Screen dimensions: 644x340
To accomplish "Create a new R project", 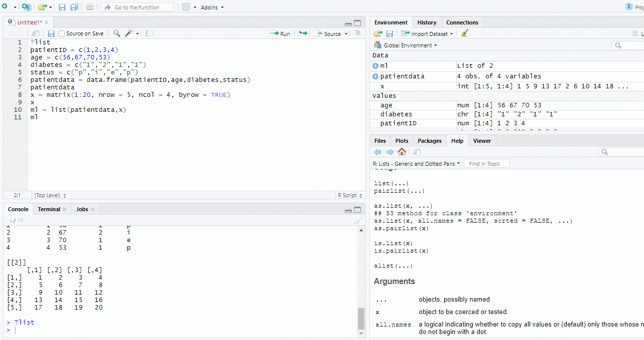I will pyautogui.click(x=25, y=7).
